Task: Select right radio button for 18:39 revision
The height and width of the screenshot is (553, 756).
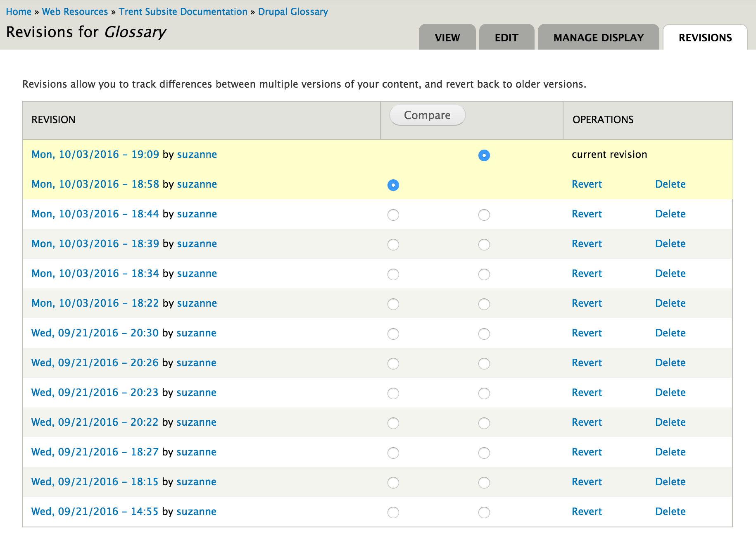Action: click(484, 245)
